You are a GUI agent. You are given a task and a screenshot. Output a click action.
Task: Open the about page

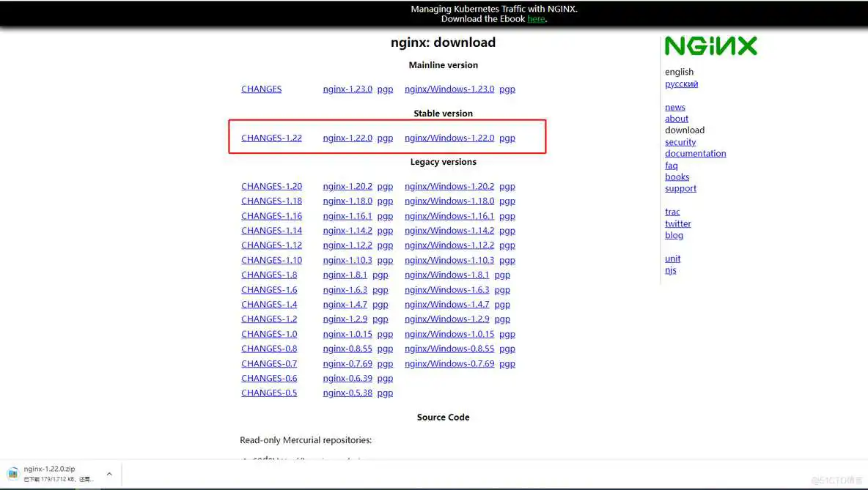click(x=676, y=119)
